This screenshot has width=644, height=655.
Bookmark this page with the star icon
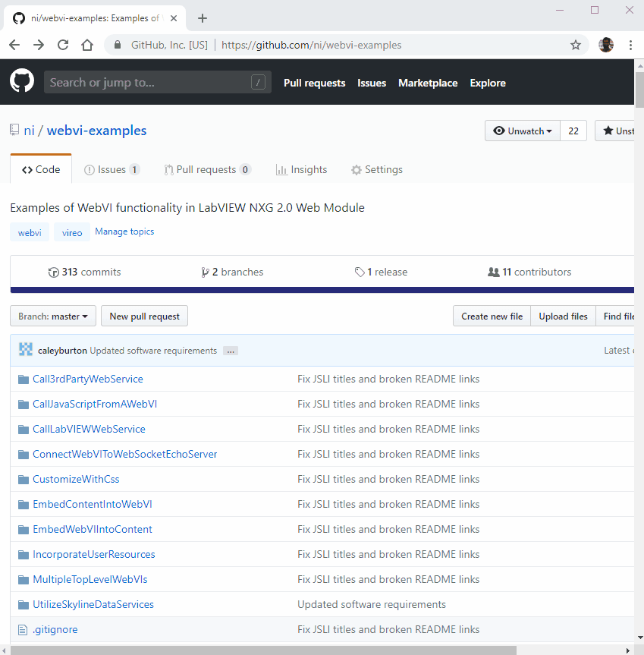576,45
